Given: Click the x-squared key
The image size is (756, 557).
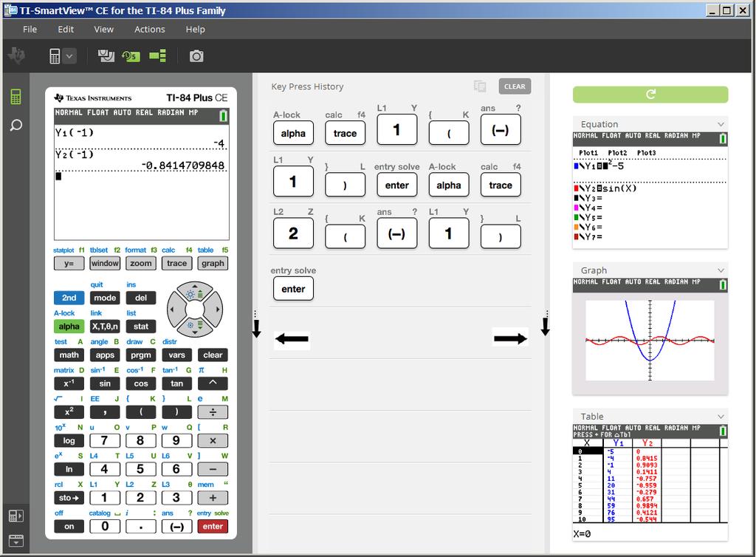Looking at the screenshot, I should click(69, 412).
